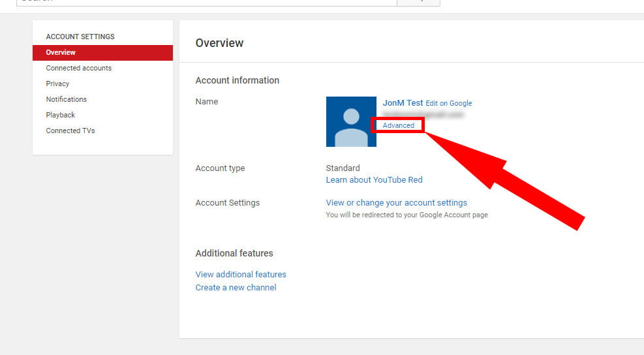Click the search button beside search box
This screenshot has height=355, width=644.
click(418, 2)
